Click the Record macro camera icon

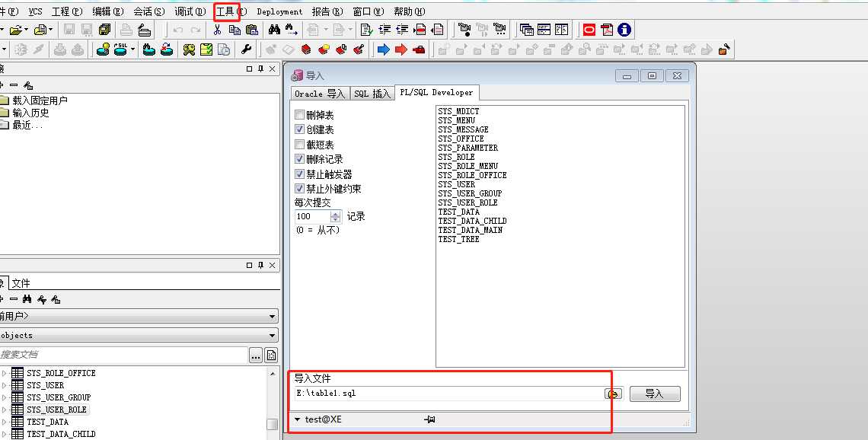pyautogui.click(x=464, y=30)
